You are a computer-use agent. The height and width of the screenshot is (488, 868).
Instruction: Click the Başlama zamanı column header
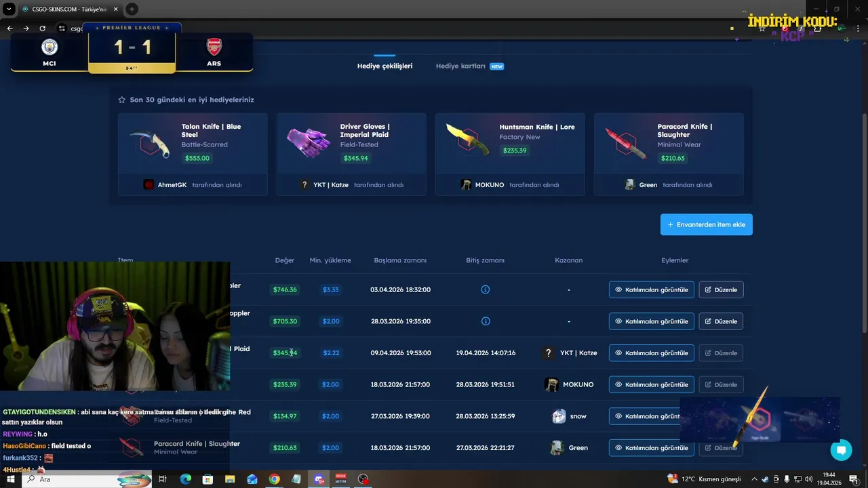coord(400,260)
